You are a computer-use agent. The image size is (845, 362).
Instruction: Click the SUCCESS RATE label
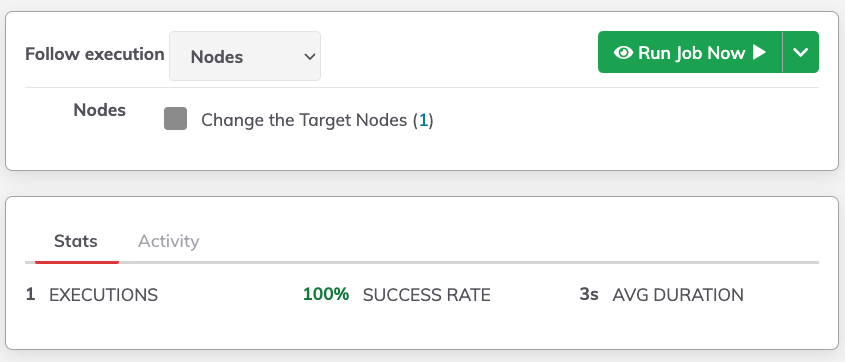427,295
